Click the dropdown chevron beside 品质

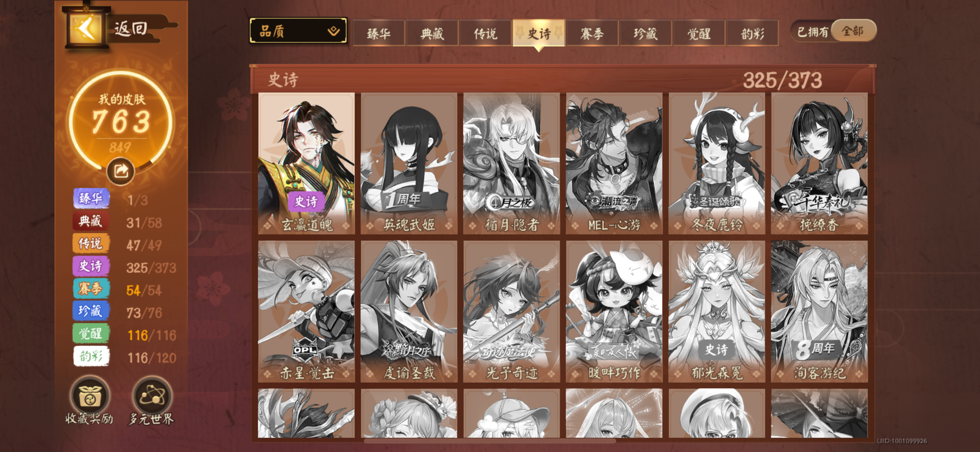coord(334,30)
